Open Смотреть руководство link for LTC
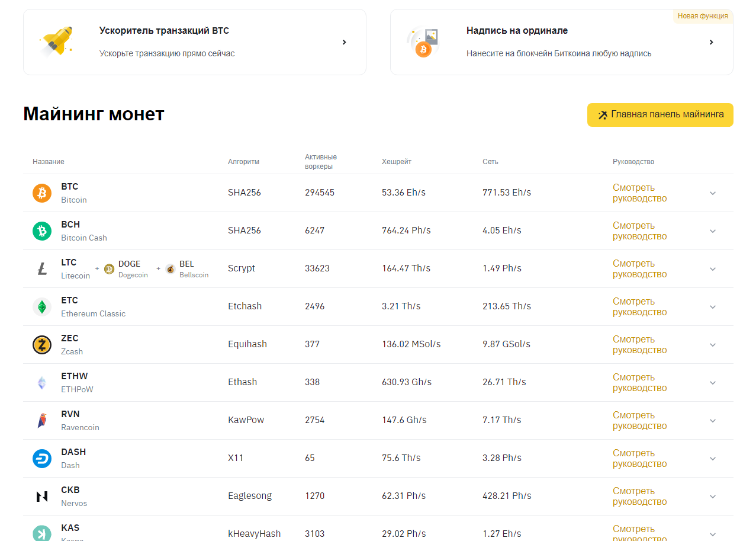 pos(640,269)
